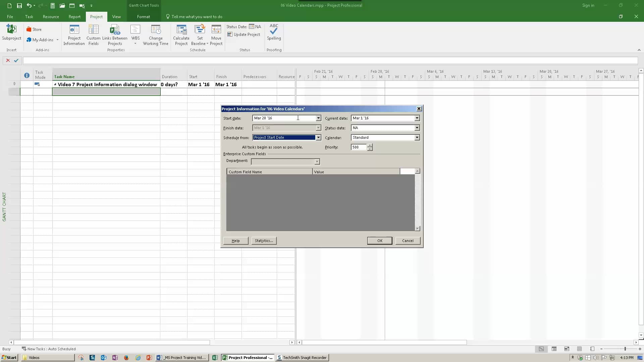Click the Calculate Project icon
644x362 pixels.
[181, 35]
